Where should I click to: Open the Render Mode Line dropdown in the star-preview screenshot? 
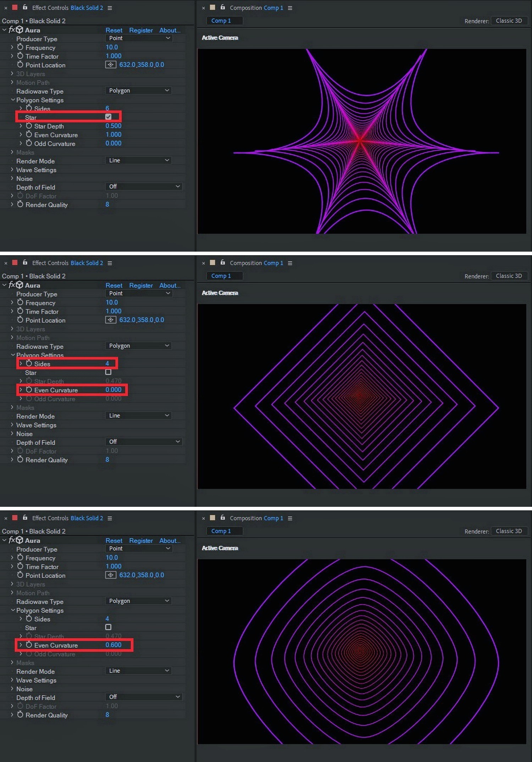click(138, 160)
